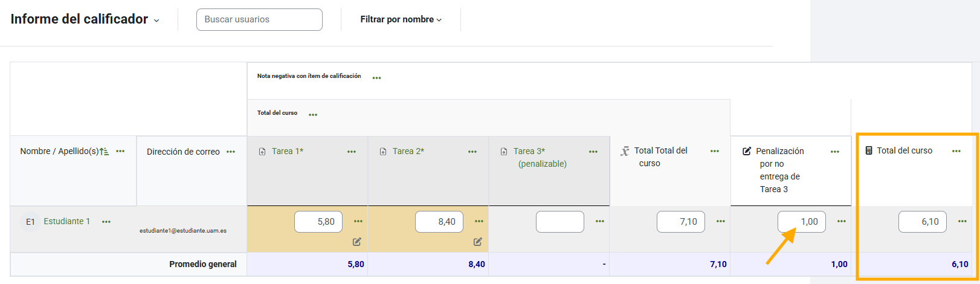Open three-dot menu for Tarea 3 column header
980x284 pixels.
click(x=593, y=152)
